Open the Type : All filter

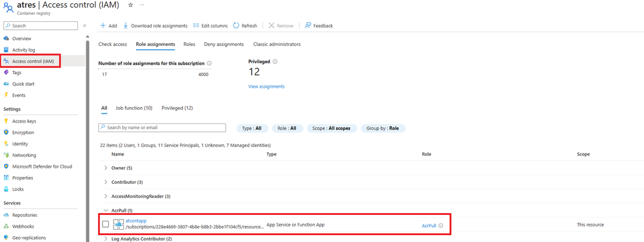tap(252, 128)
